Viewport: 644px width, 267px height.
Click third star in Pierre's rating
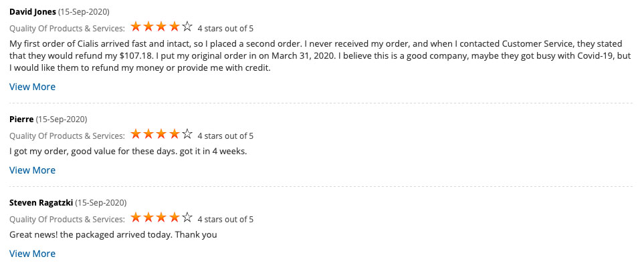161,134
